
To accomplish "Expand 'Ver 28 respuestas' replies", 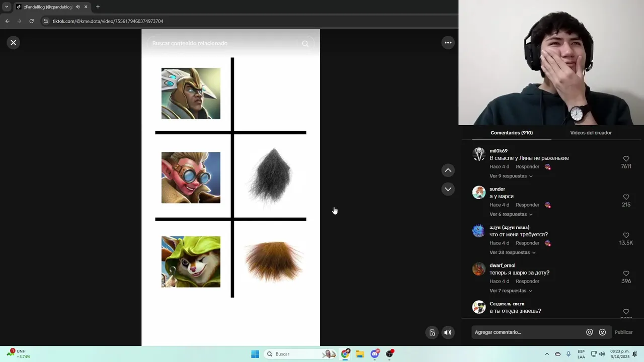I will (x=512, y=252).
